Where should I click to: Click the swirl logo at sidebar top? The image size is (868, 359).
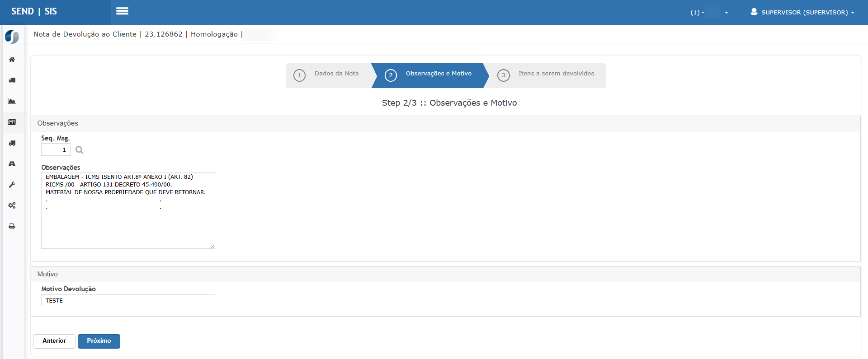pos(12,37)
